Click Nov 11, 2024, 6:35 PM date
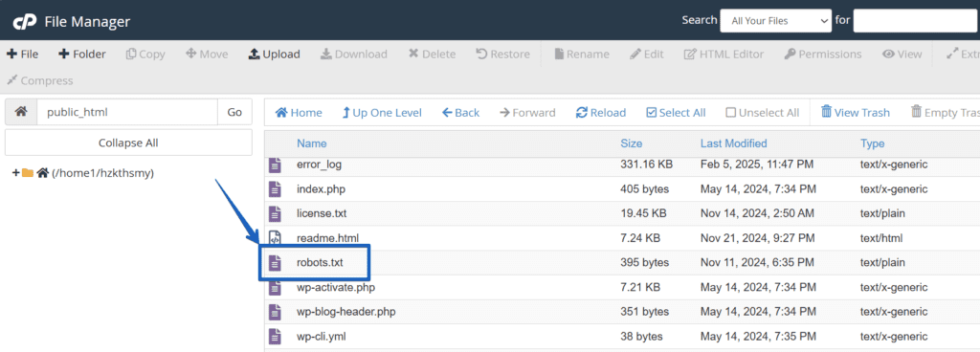This screenshot has width=980, height=352. click(758, 263)
